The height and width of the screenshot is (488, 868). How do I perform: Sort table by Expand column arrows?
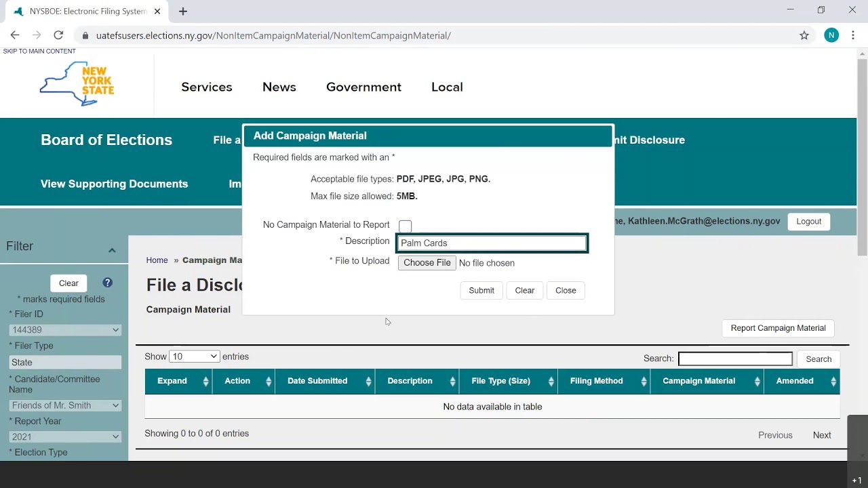[205, 381]
